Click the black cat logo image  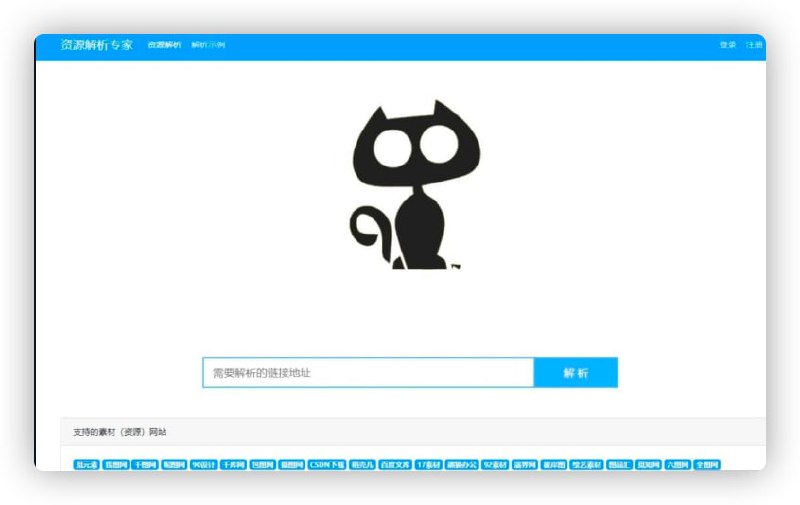(x=415, y=185)
